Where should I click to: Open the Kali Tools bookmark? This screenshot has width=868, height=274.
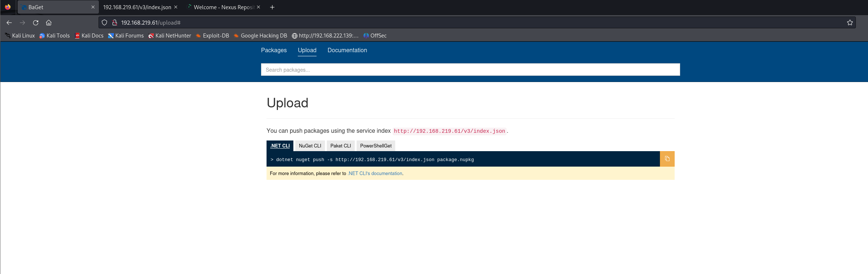click(54, 36)
